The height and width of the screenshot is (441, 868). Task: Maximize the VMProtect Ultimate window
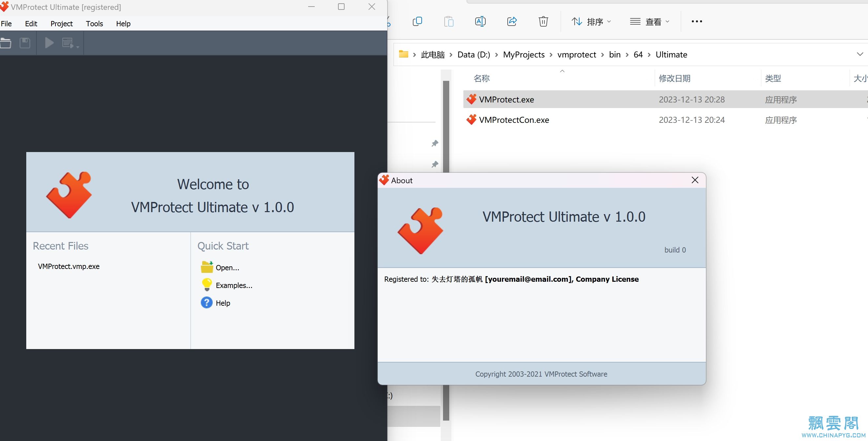pyautogui.click(x=341, y=7)
